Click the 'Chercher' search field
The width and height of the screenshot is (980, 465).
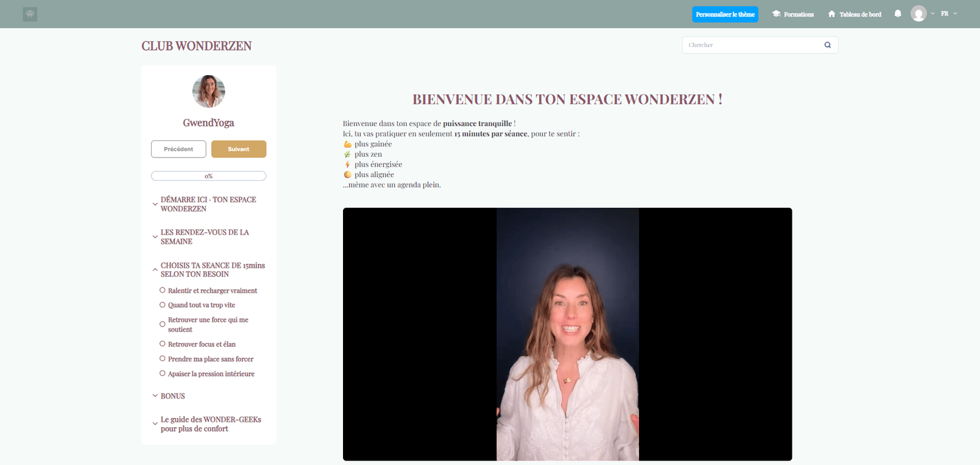751,45
